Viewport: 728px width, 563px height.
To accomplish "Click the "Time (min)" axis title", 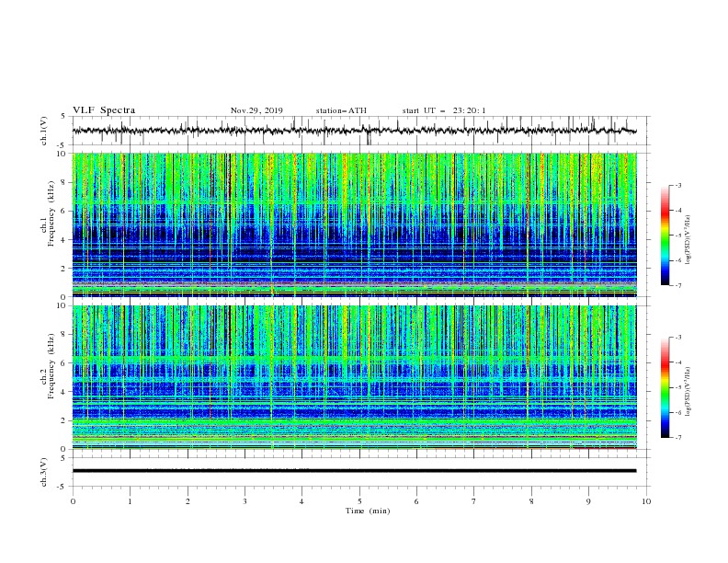I will point(368,511).
